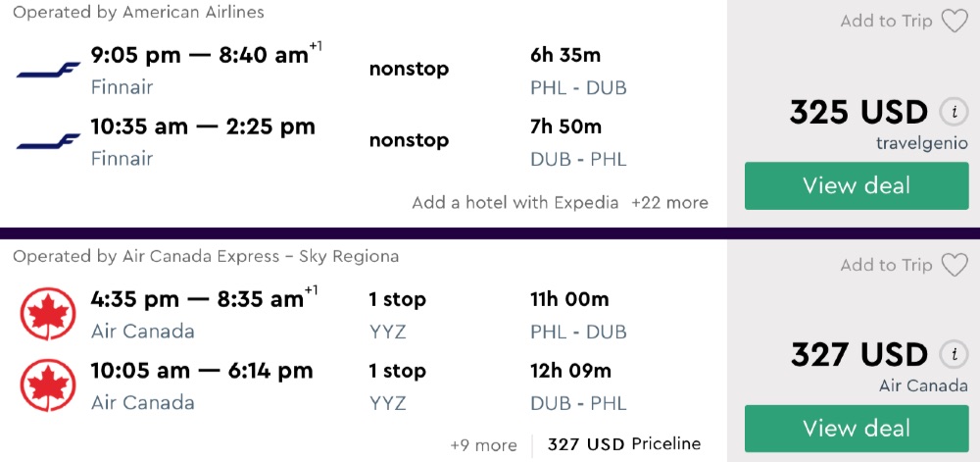Open info icon next to 327 USD
This screenshot has width=980, height=462.
tap(953, 354)
